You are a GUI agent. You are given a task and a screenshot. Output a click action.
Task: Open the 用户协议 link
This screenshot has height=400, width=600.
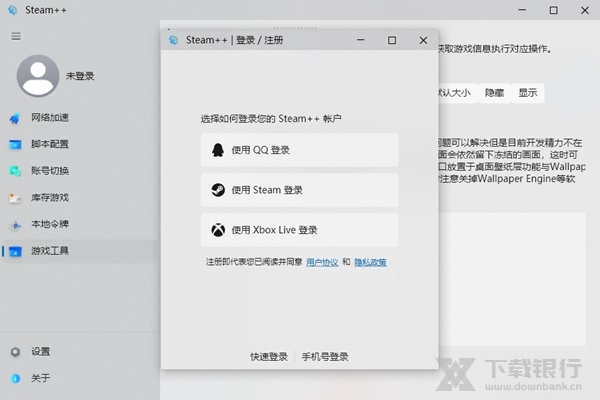click(322, 263)
